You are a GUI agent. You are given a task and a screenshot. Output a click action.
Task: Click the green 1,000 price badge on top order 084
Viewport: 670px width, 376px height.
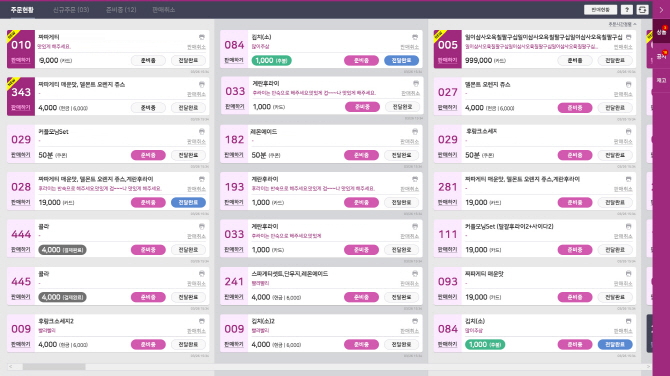(x=272, y=61)
